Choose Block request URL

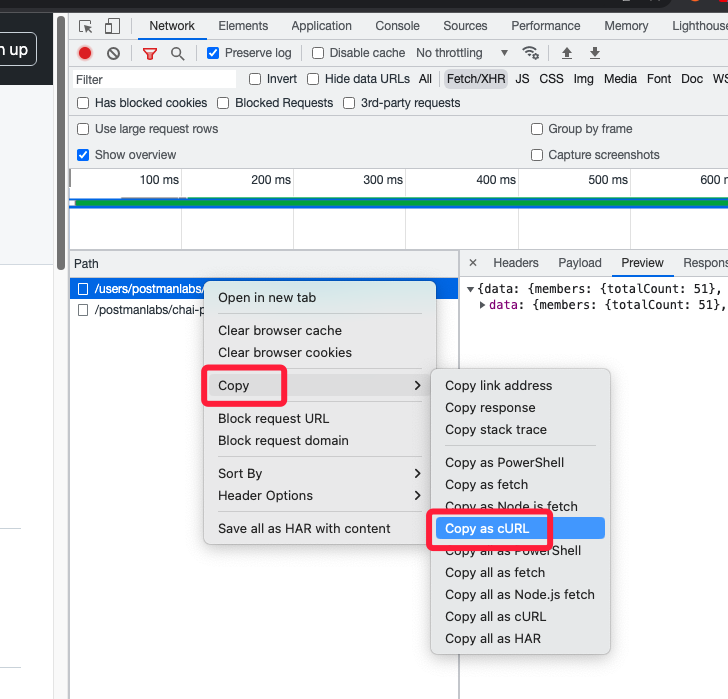319,418
